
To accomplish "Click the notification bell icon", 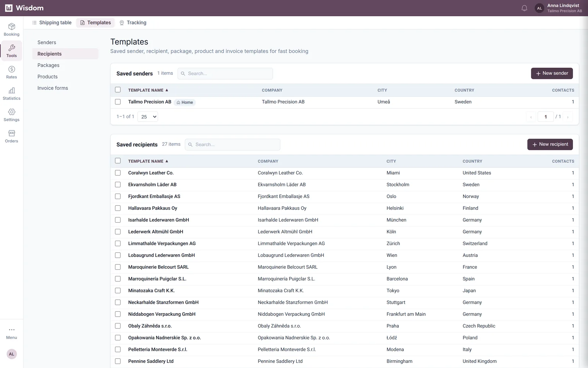I will (x=524, y=8).
